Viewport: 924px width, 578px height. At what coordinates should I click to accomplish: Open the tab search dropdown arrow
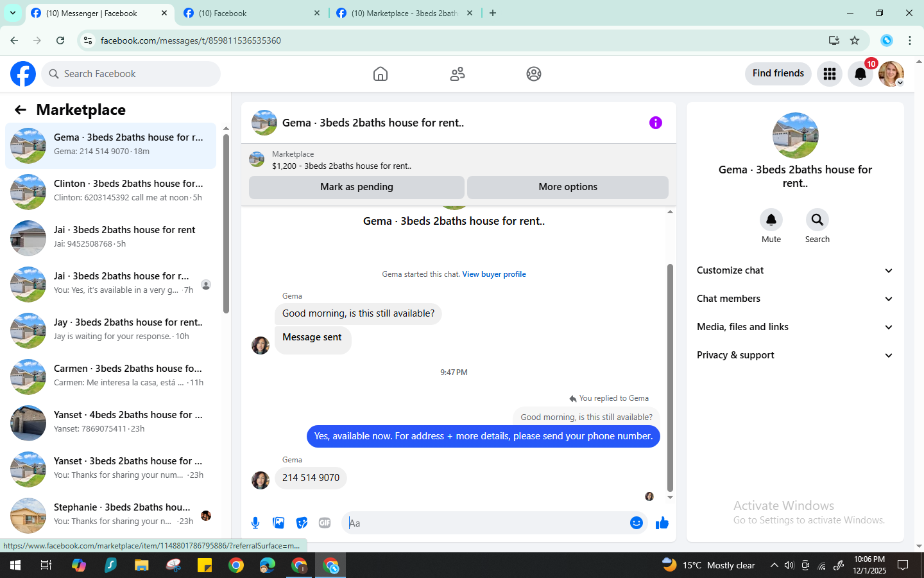pyautogui.click(x=13, y=13)
